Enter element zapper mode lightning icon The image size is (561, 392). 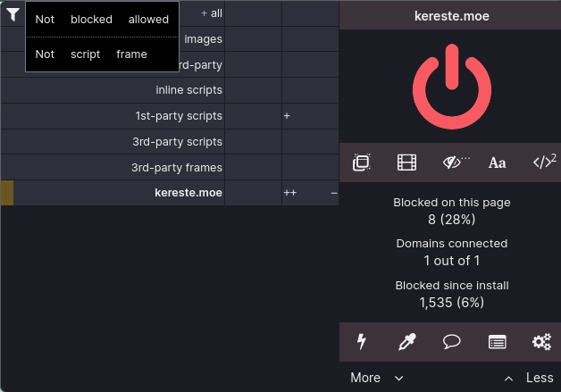coord(362,342)
